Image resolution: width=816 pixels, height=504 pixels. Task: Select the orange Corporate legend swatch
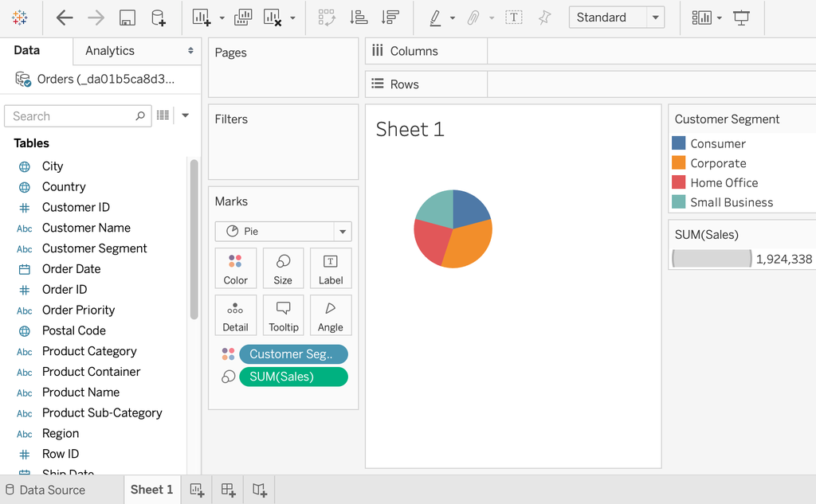click(679, 163)
